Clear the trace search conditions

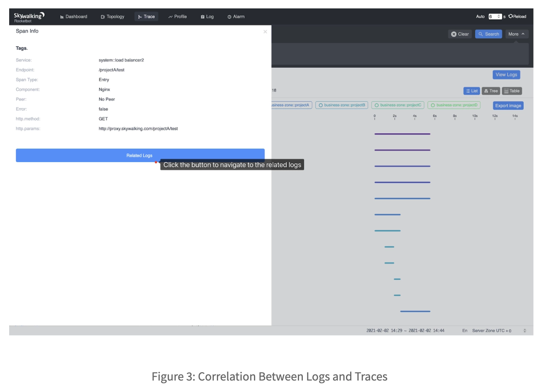point(460,34)
